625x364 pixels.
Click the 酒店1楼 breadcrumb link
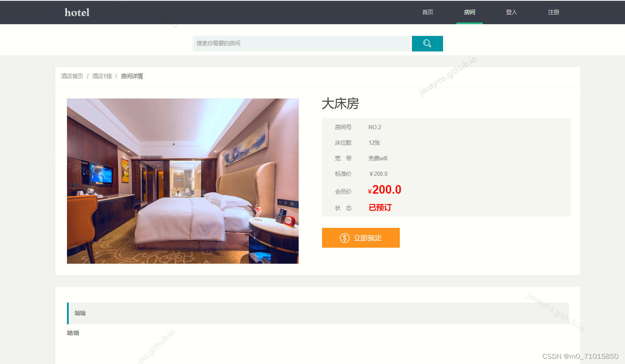[x=102, y=76]
